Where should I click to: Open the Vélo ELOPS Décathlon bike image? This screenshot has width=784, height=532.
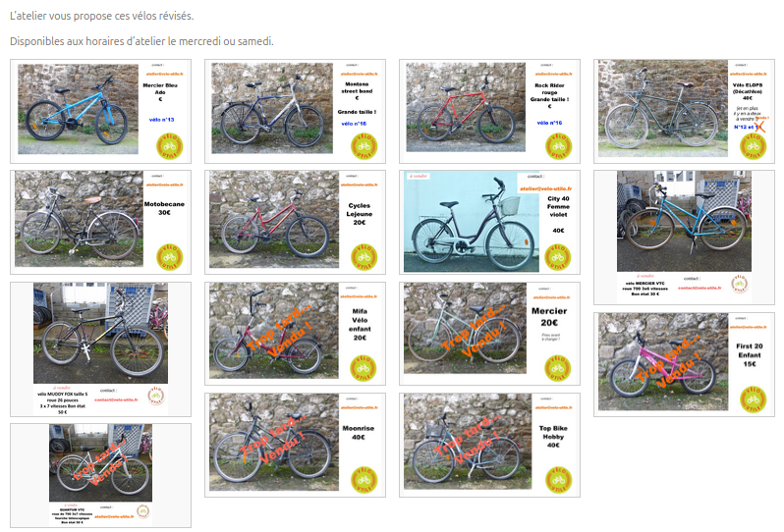[684, 111]
